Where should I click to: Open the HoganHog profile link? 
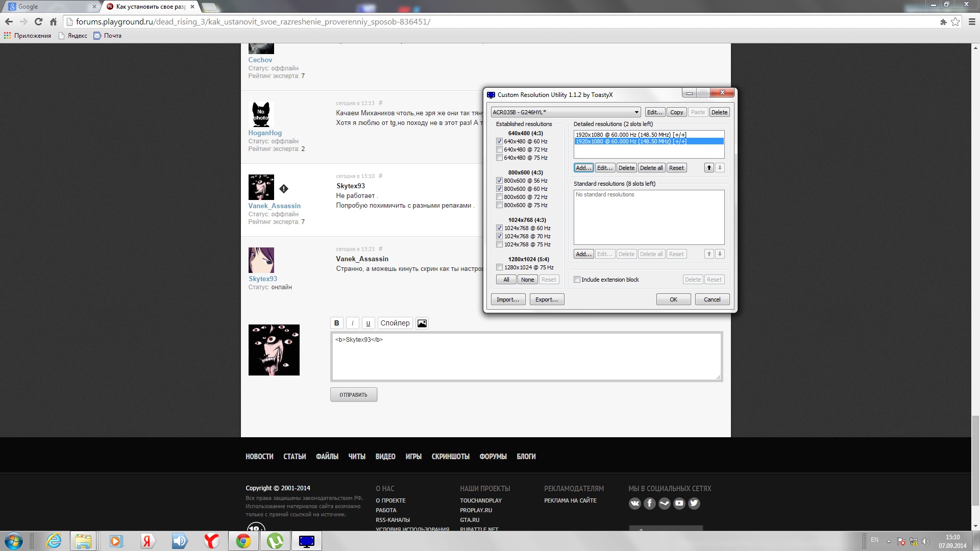265,133
